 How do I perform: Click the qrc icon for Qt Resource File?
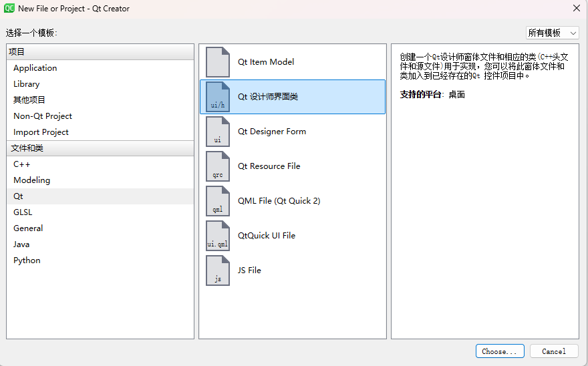point(218,166)
